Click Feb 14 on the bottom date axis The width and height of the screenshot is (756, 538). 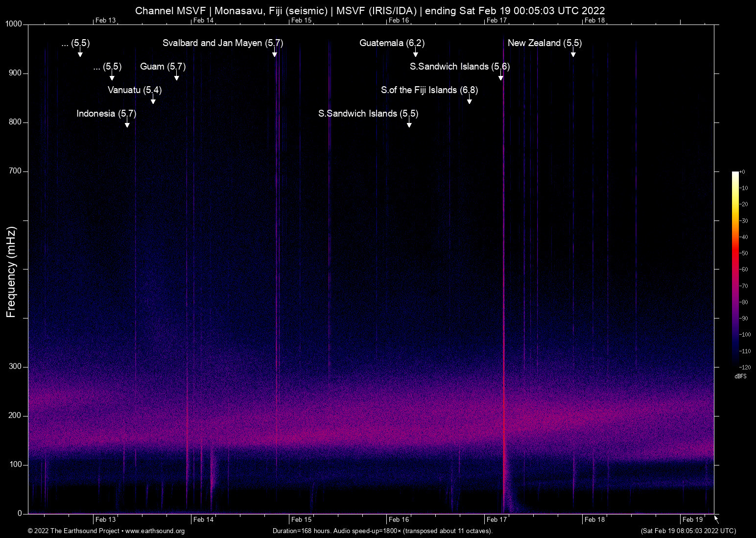pos(204,519)
